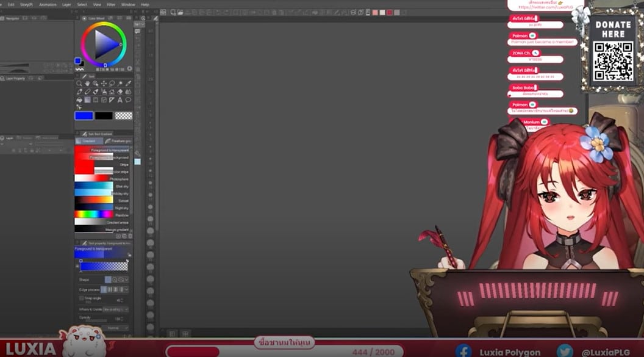Select the "Night sky" gradient preset
644x357 pixels.
[102, 208]
